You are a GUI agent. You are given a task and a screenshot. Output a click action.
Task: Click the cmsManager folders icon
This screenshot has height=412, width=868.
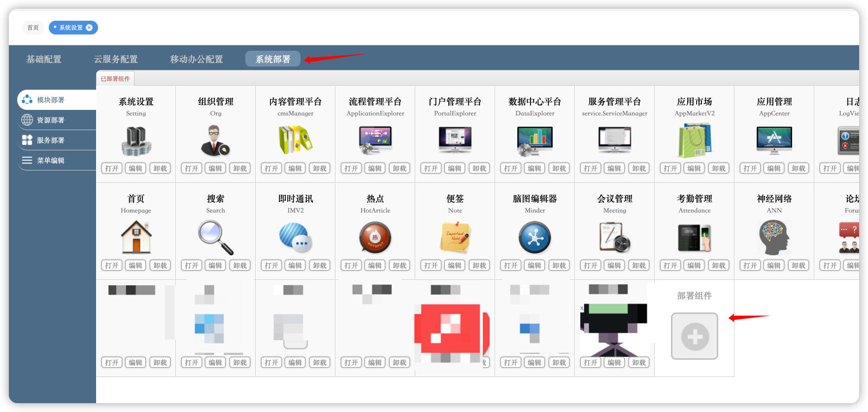pos(295,140)
